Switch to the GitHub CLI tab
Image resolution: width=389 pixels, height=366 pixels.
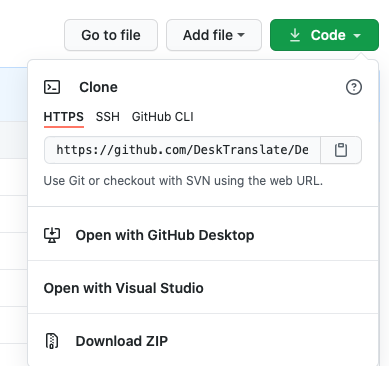(163, 117)
